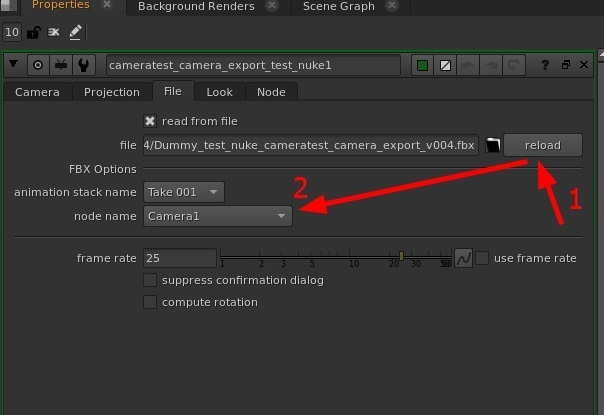Collapse the node panel with disclosure triangle

[13, 64]
